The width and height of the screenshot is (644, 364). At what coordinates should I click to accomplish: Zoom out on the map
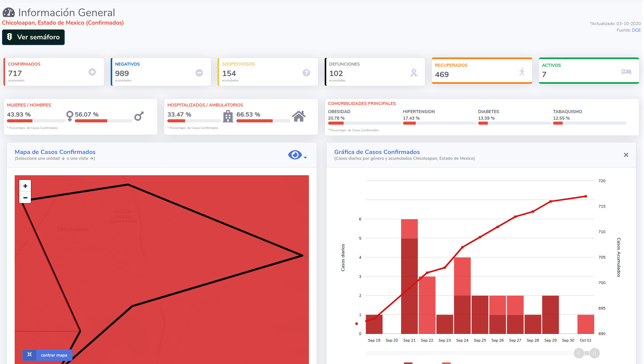(x=25, y=198)
